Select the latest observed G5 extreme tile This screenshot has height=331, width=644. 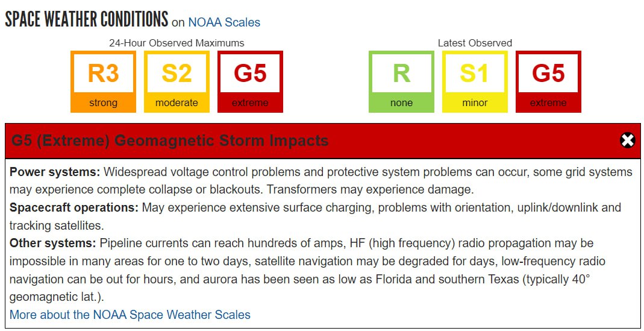coord(548,81)
